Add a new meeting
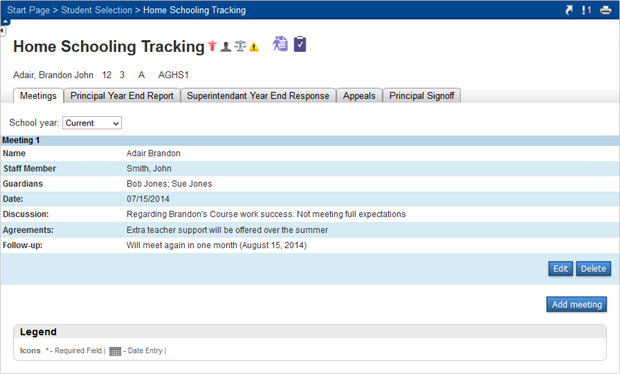This screenshot has width=620, height=374. [x=577, y=304]
